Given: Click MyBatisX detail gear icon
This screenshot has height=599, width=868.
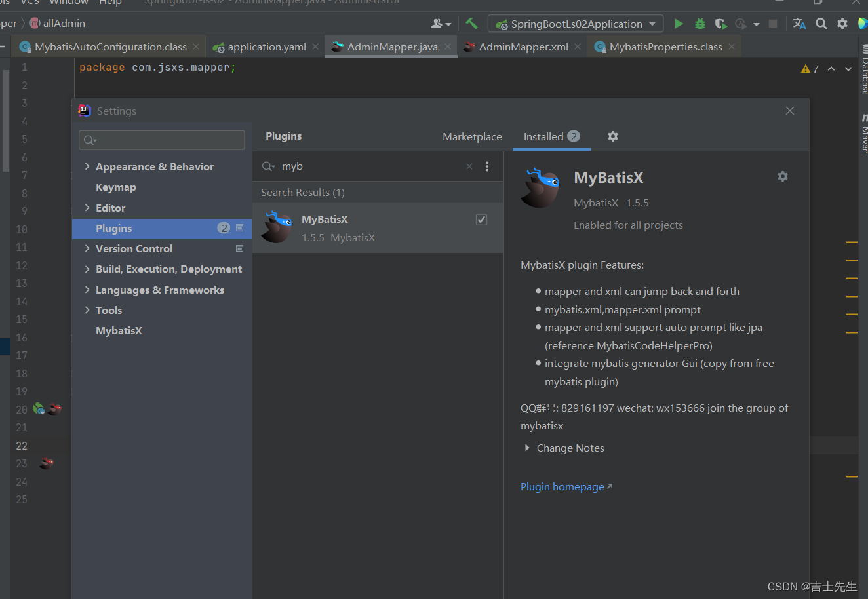Looking at the screenshot, I should tap(783, 176).
